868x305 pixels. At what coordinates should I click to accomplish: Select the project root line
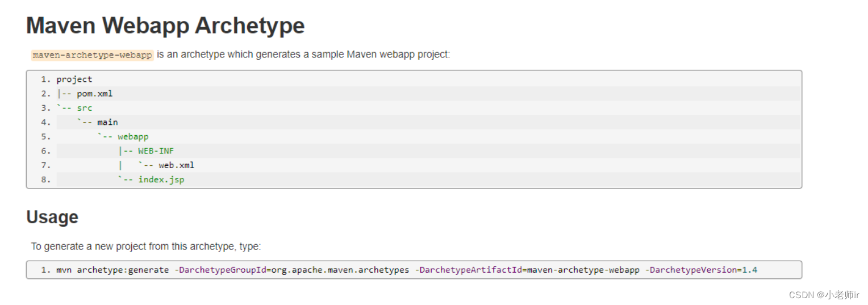(74, 80)
